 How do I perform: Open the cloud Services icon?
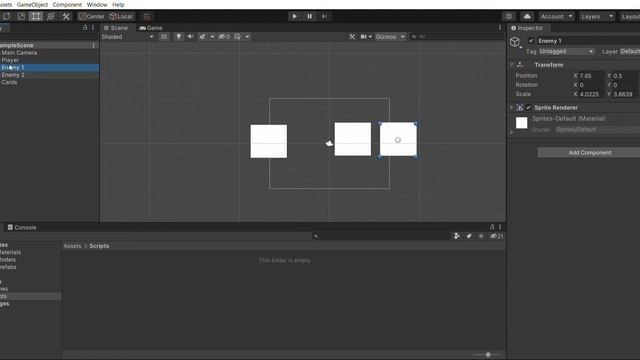tap(527, 16)
